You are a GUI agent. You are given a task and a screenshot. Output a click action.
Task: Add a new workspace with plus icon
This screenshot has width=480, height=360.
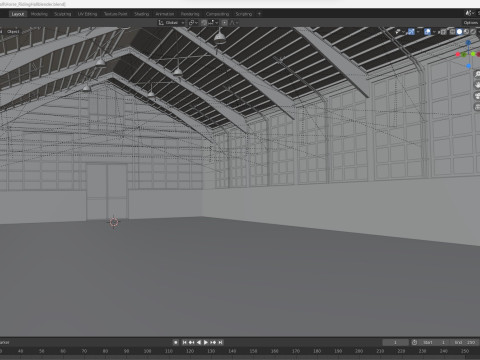click(259, 14)
